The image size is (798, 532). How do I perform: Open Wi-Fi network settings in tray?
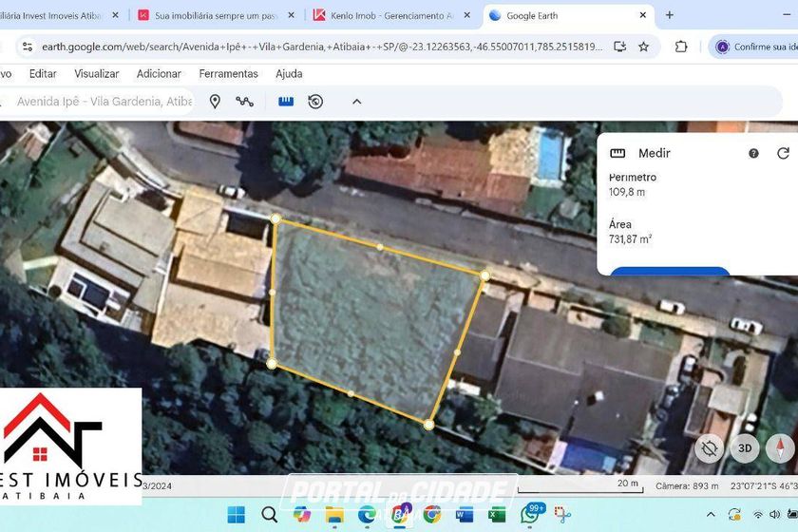tap(758, 515)
